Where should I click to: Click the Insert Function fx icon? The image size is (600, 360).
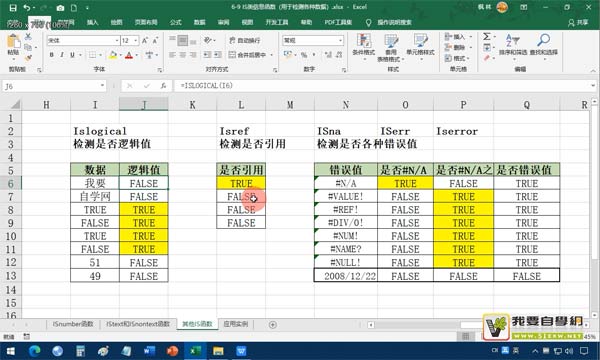pyautogui.click(x=163, y=86)
